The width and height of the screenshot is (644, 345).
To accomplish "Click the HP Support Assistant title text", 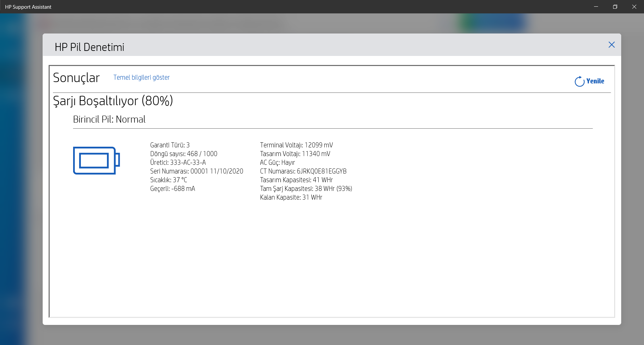I will [28, 7].
